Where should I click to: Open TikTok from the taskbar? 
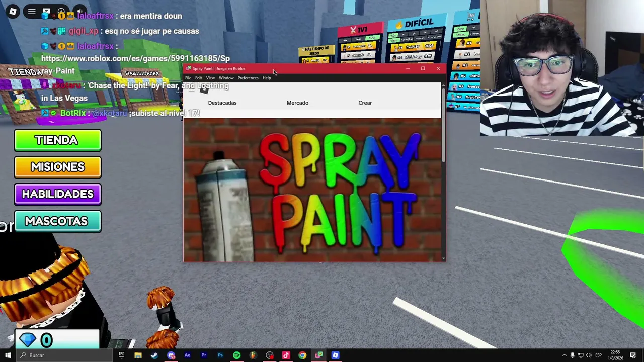pos(286,355)
